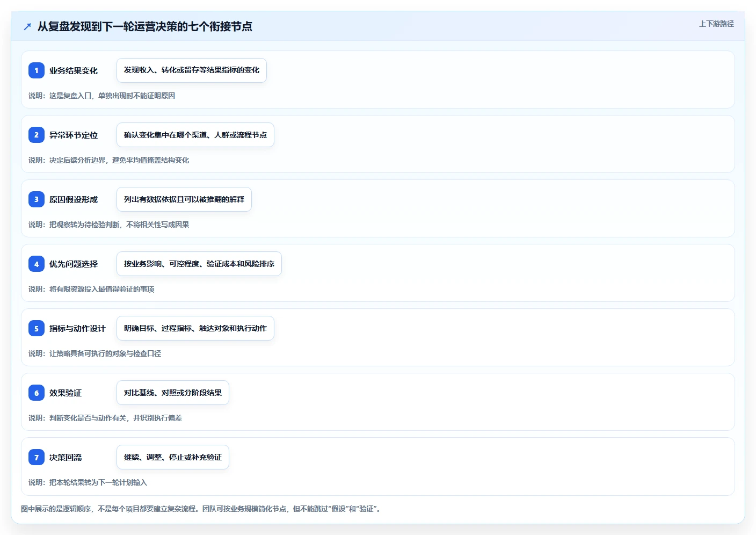Click the number 1 step badge
This screenshot has height=535, width=756.
pos(37,70)
